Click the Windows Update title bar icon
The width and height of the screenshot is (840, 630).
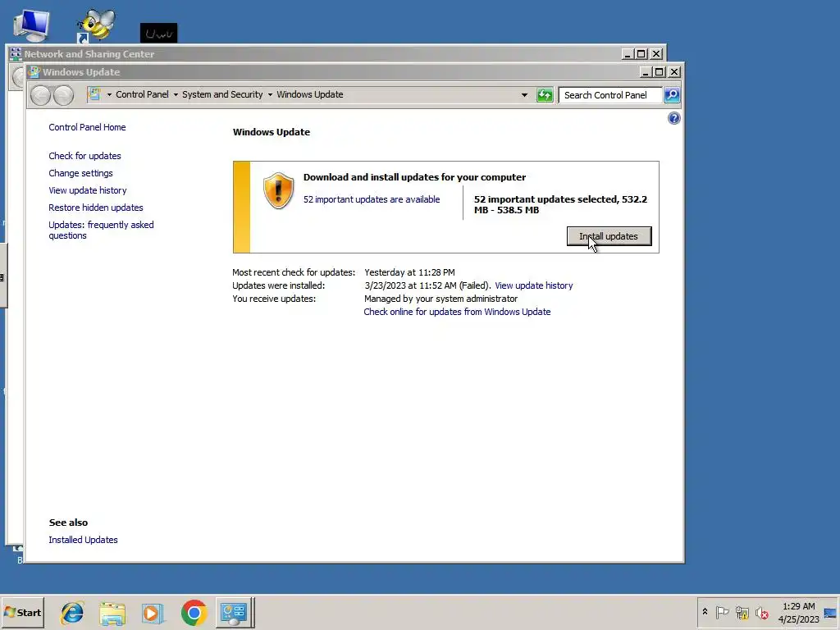tap(34, 72)
